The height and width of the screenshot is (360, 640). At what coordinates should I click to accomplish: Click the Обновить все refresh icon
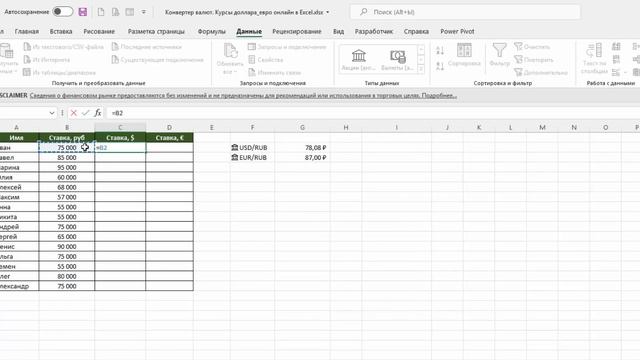(230, 51)
